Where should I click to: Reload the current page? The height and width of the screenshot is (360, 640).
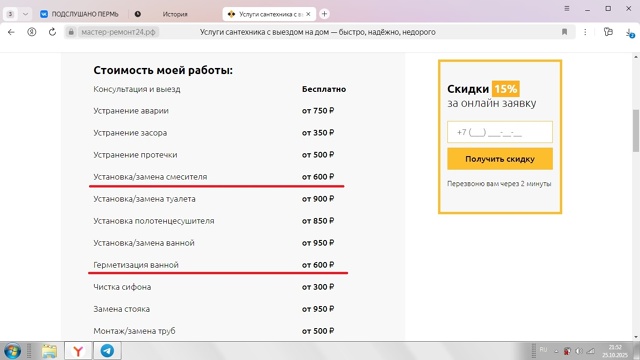tap(52, 32)
